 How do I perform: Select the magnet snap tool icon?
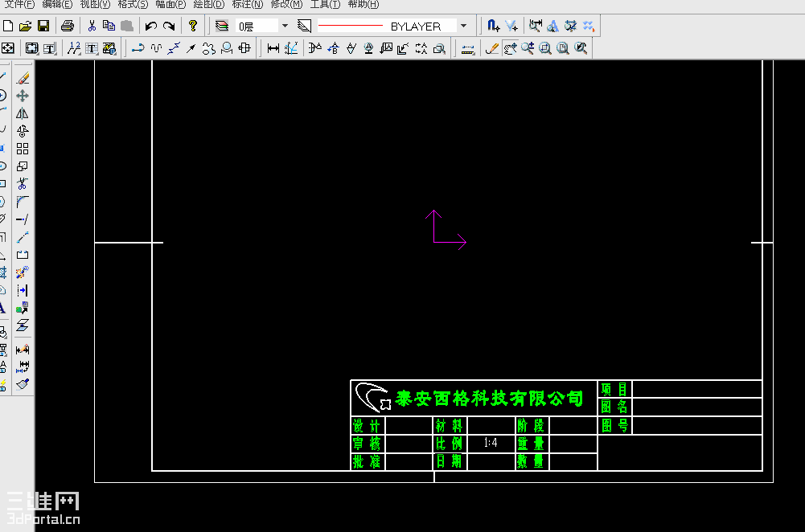493,26
